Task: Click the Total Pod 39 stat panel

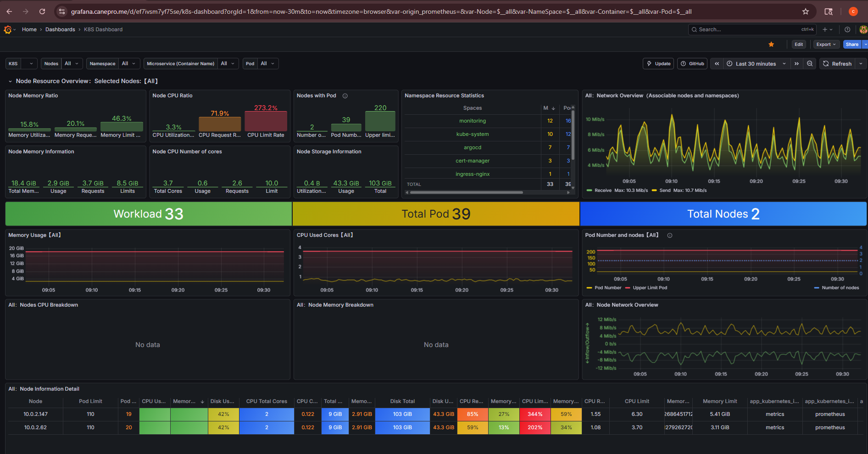Action: tap(436, 214)
